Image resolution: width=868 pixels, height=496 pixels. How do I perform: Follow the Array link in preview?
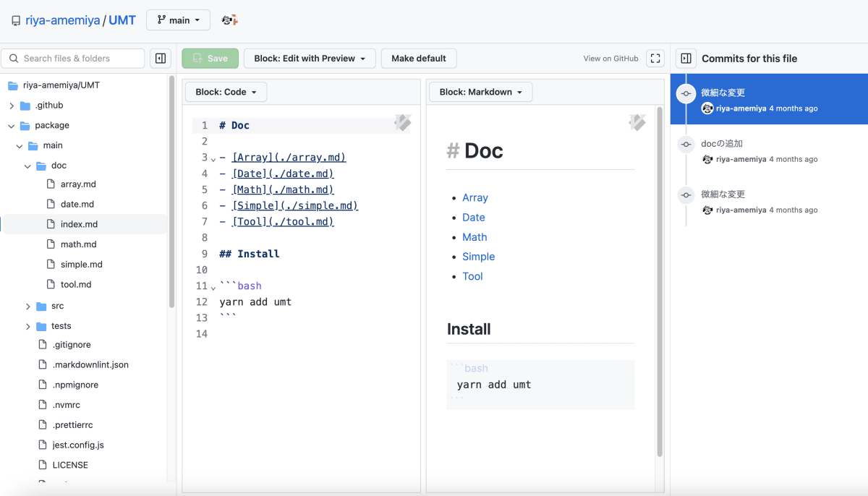pos(475,197)
